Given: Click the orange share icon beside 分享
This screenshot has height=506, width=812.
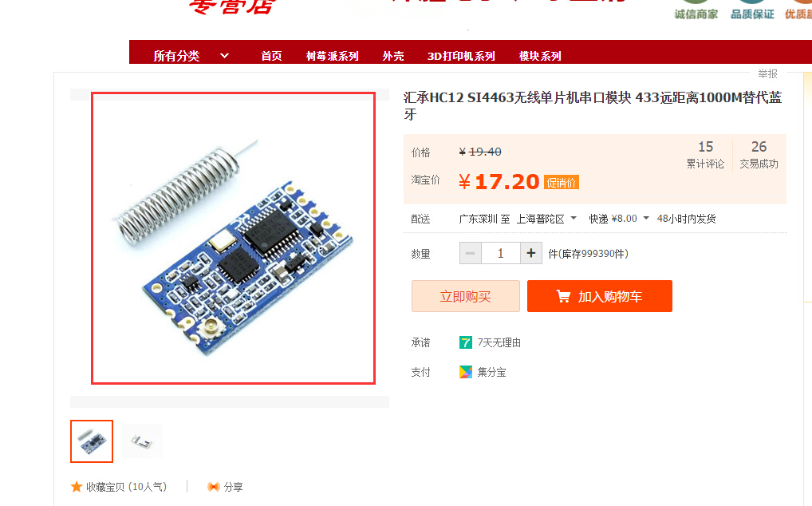Looking at the screenshot, I should [213, 487].
